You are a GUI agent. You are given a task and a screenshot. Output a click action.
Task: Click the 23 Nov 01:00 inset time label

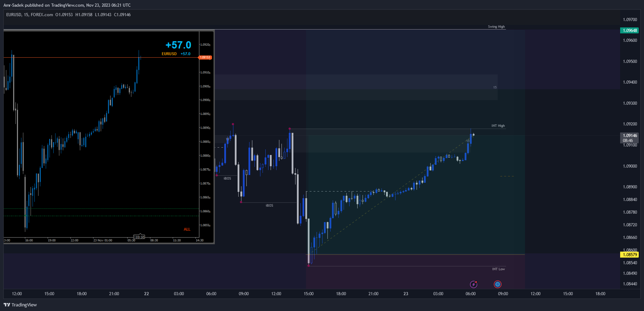[103, 240]
